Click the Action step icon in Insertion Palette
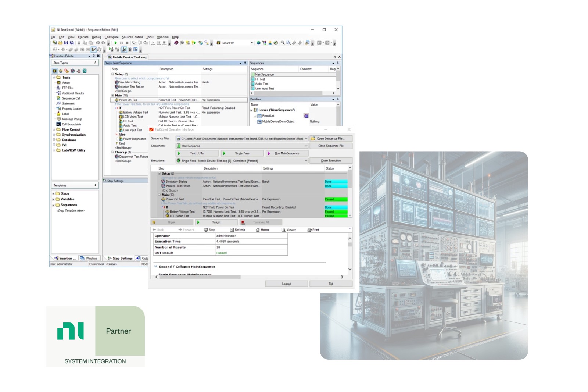Screen dimensions: 588x392 (58, 82)
